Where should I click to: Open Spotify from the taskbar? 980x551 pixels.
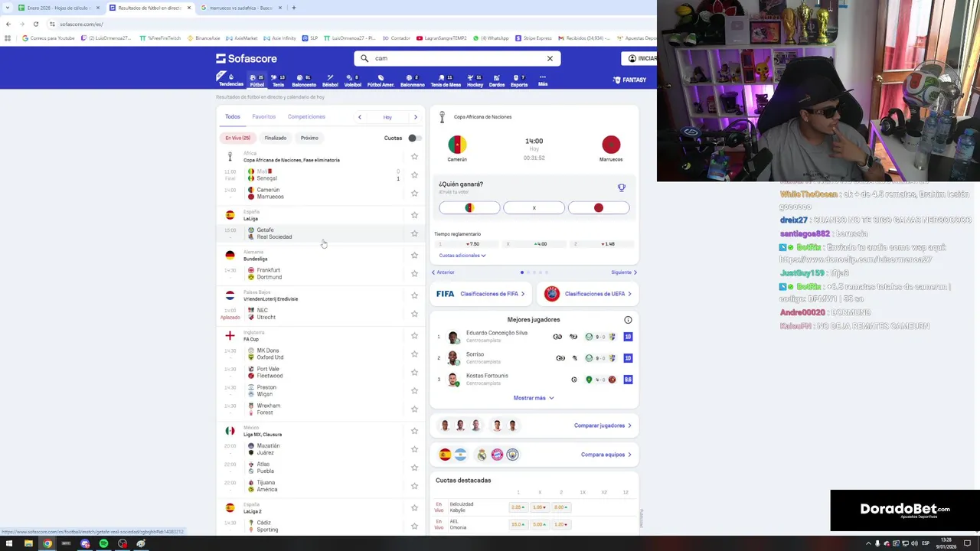tap(103, 543)
